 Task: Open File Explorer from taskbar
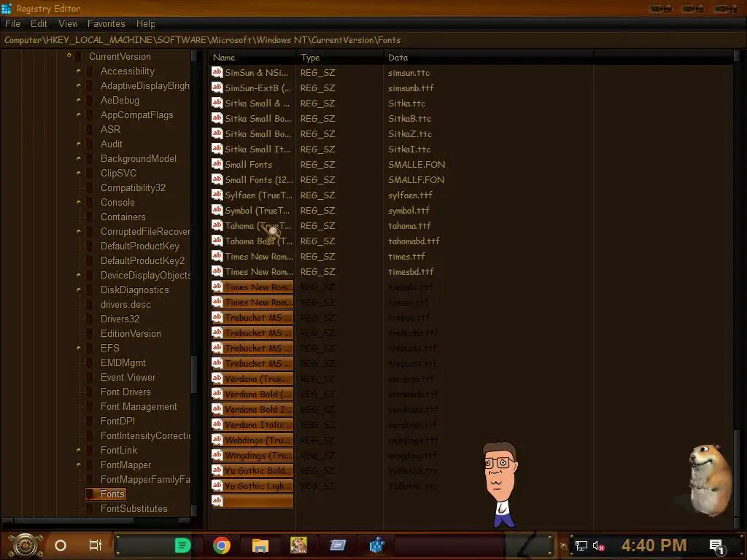click(260, 545)
